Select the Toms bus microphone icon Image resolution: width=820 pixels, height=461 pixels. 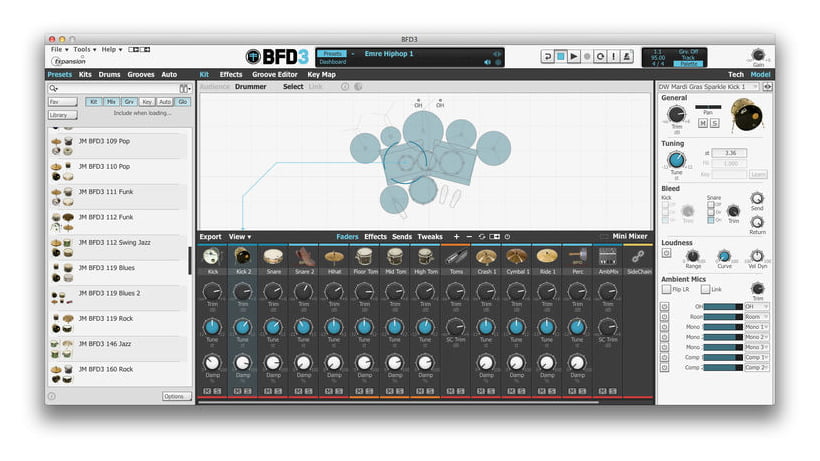[455, 257]
